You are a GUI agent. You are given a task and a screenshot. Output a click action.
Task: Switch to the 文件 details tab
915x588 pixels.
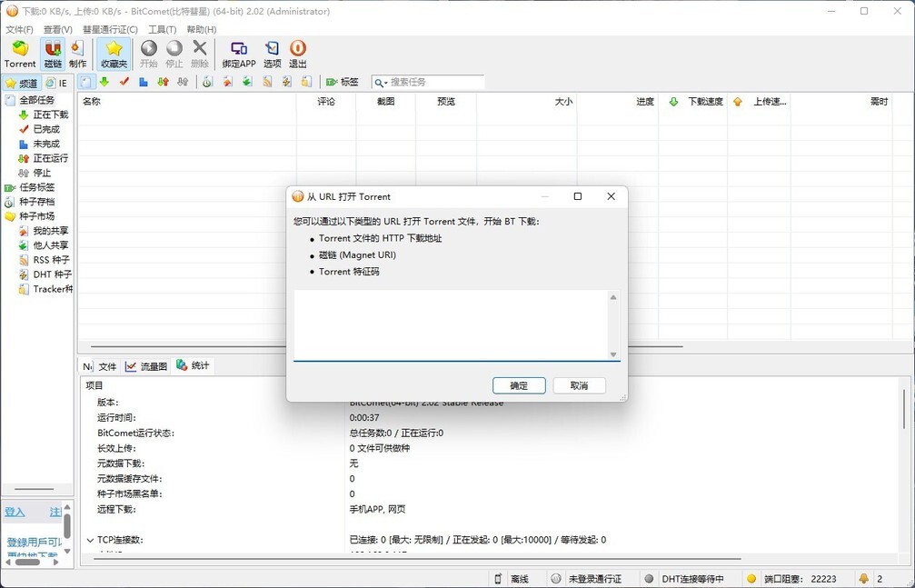pos(107,366)
